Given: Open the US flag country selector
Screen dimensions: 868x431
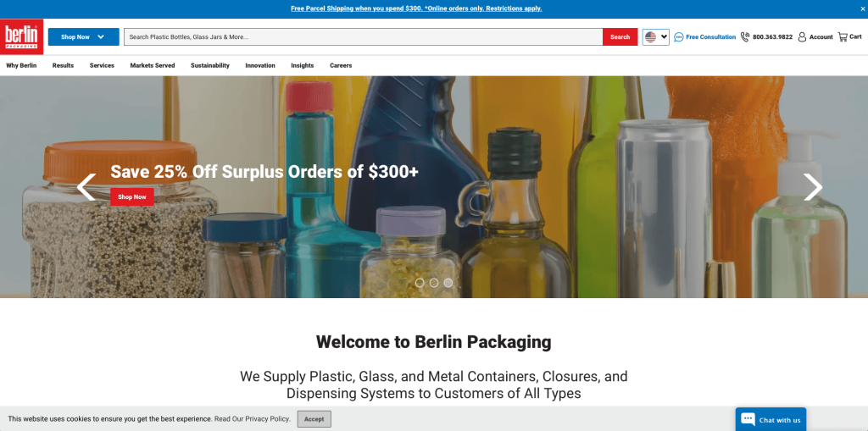Looking at the screenshot, I should 656,37.
